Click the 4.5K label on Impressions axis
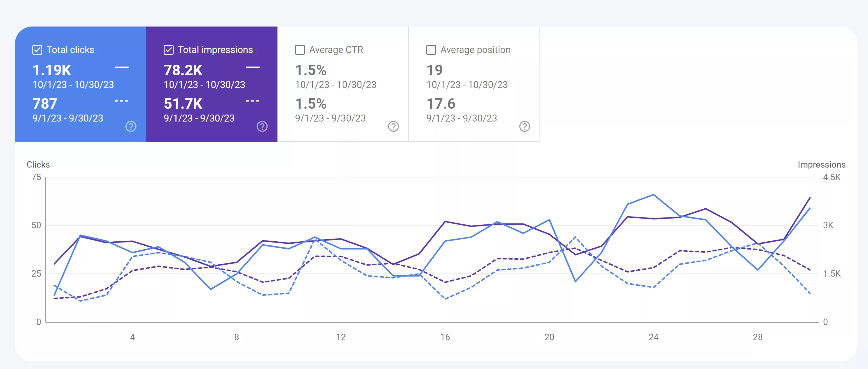 (832, 177)
